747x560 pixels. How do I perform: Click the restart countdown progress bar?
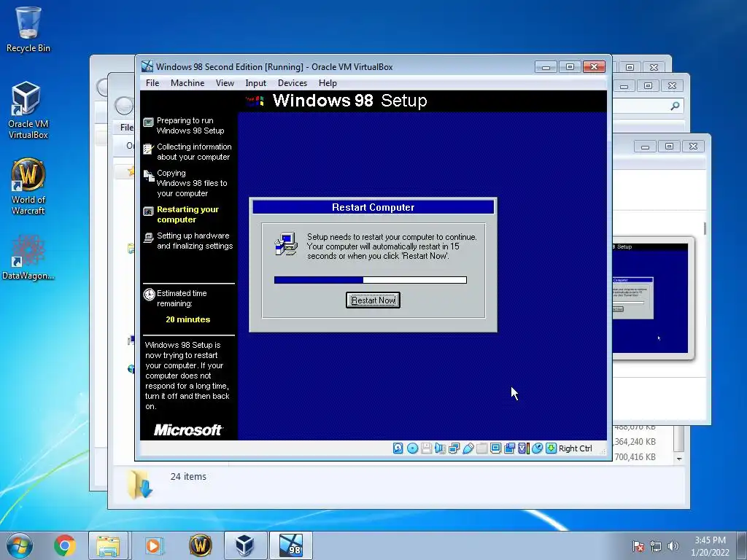[371, 280]
